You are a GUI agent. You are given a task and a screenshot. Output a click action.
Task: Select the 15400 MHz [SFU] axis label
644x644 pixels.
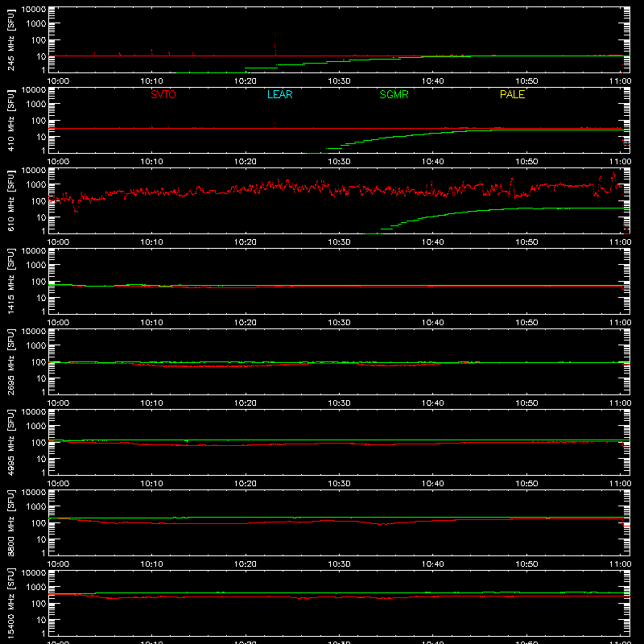coord(10,603)
